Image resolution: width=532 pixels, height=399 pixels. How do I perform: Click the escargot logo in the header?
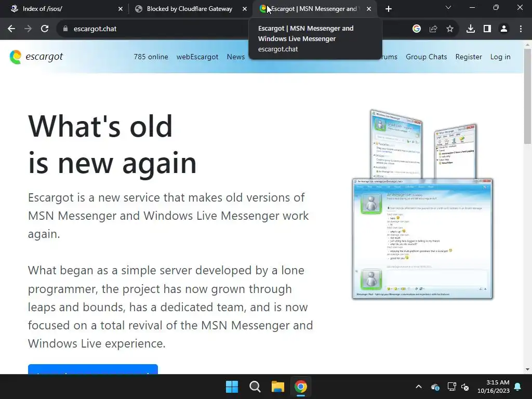(x=36, y=57)
